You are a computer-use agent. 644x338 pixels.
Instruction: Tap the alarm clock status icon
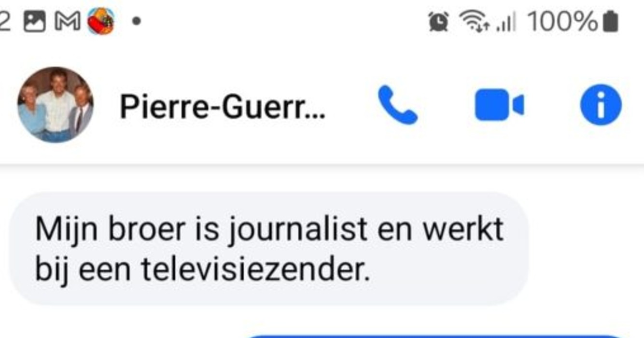(439, 22)
